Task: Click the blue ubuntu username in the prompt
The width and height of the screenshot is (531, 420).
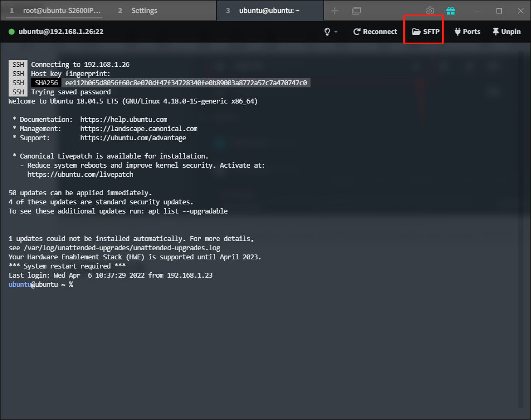Action: coord(21,284)
